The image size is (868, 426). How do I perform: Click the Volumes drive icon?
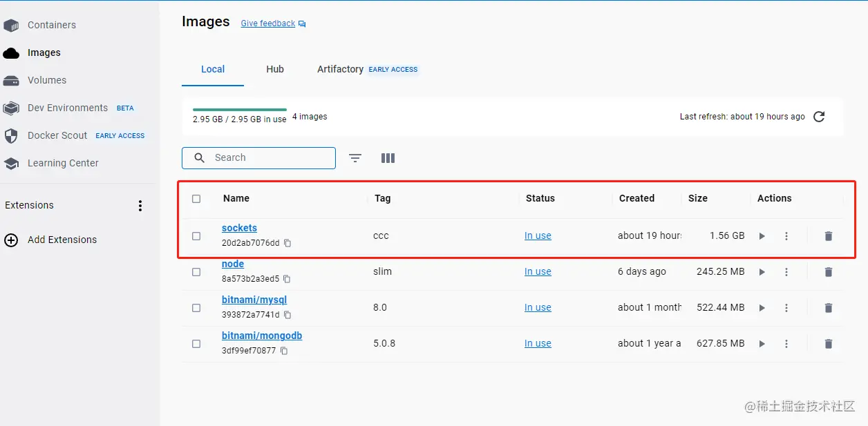coord(11,81)
